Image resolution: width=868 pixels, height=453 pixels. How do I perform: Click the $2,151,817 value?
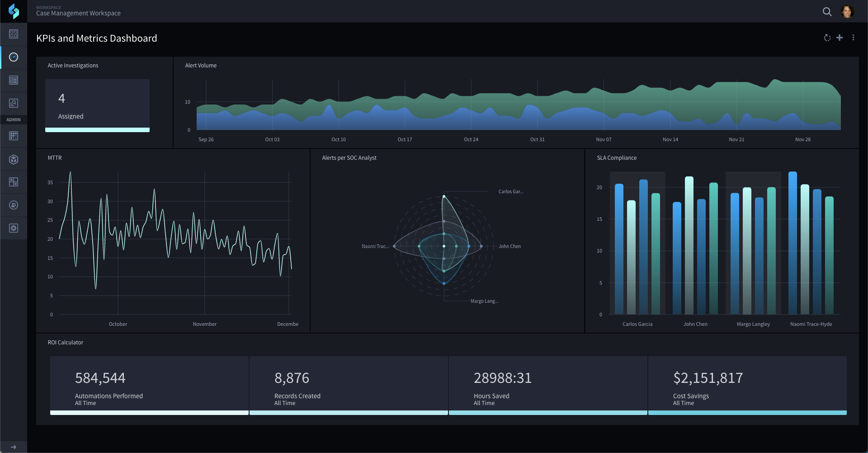[x=708, y=378]
